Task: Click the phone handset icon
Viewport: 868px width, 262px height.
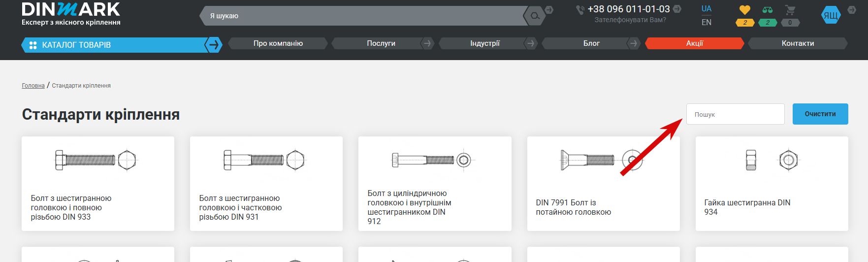Action: (580, 9)
